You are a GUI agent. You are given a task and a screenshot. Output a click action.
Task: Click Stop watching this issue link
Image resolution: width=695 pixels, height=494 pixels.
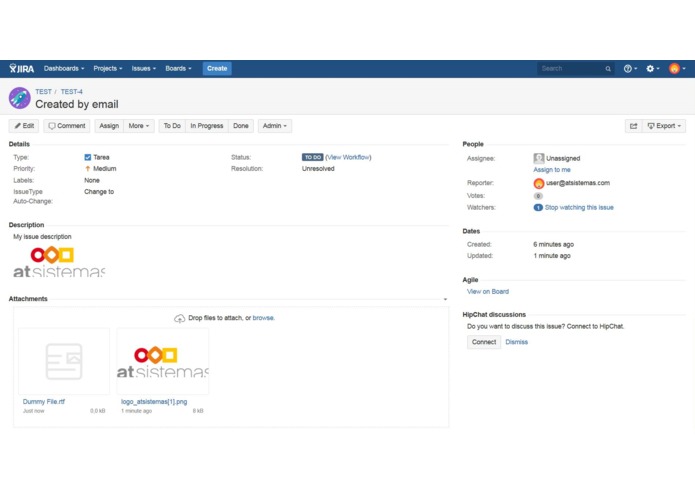579,207
